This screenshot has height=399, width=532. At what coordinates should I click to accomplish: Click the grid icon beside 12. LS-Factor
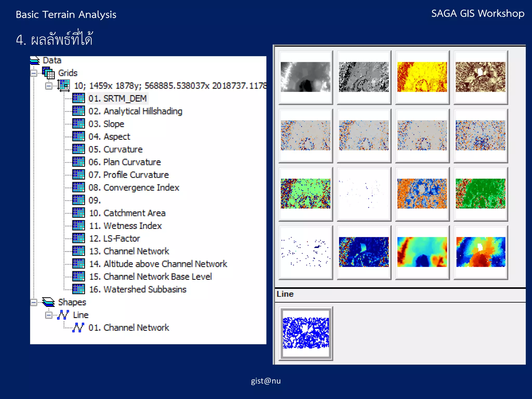[x=78, y=238]
